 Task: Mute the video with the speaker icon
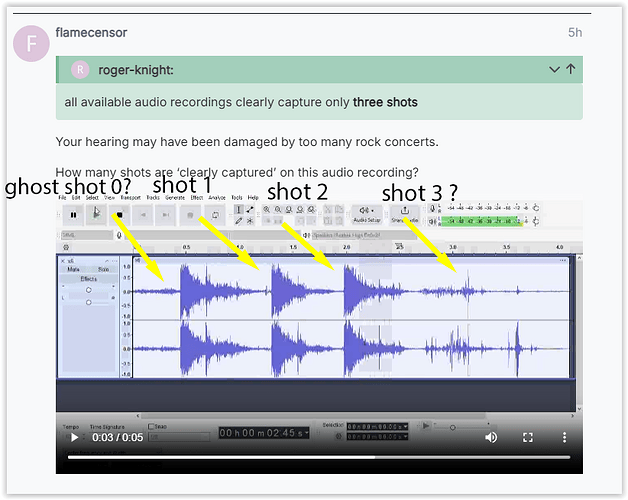click(491, 437)
